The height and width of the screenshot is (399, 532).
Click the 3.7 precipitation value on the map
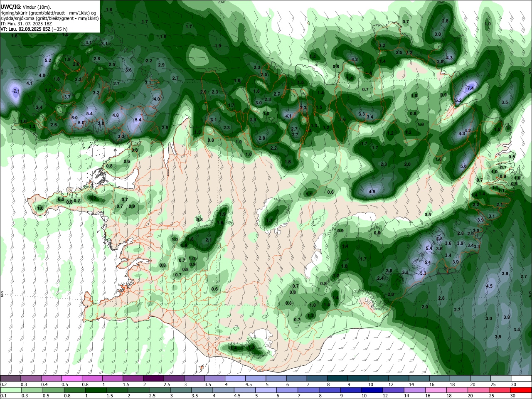[67, 97]
